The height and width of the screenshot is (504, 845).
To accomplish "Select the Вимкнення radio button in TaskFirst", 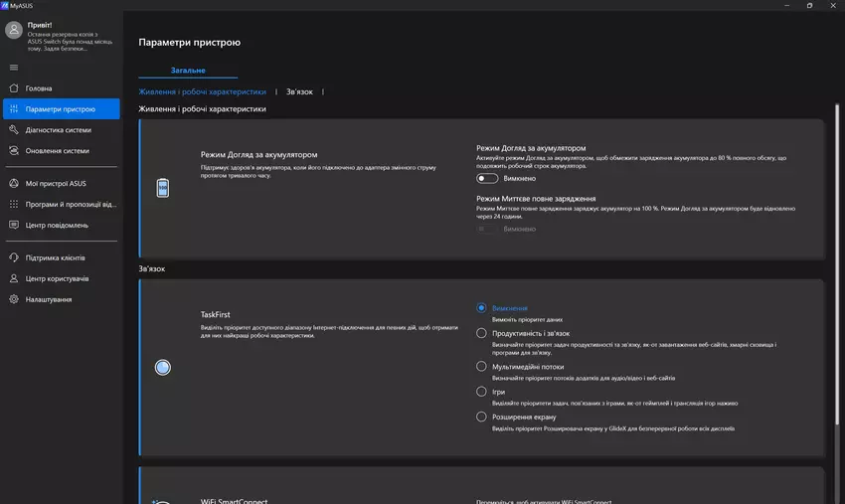I will tap(482, 308).
